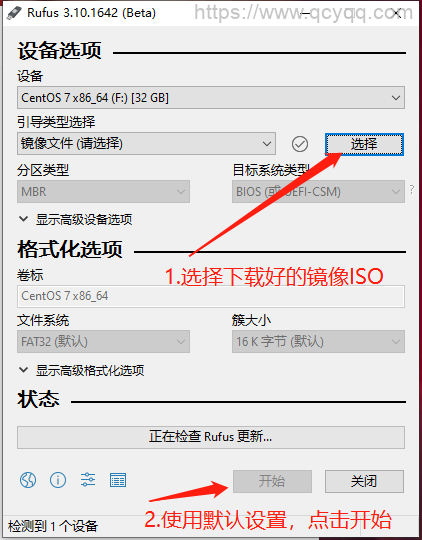Open the 簇大小 cluster size dropdown
Image resolution: width=422 pixels, height=540 pixels.
tap(318, 342)
